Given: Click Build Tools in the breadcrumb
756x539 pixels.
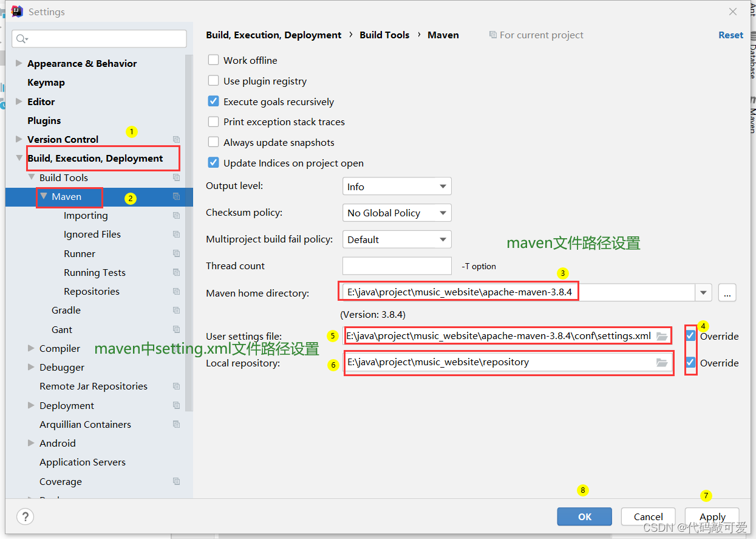Looking at the screenshot, I should (384, 35).
